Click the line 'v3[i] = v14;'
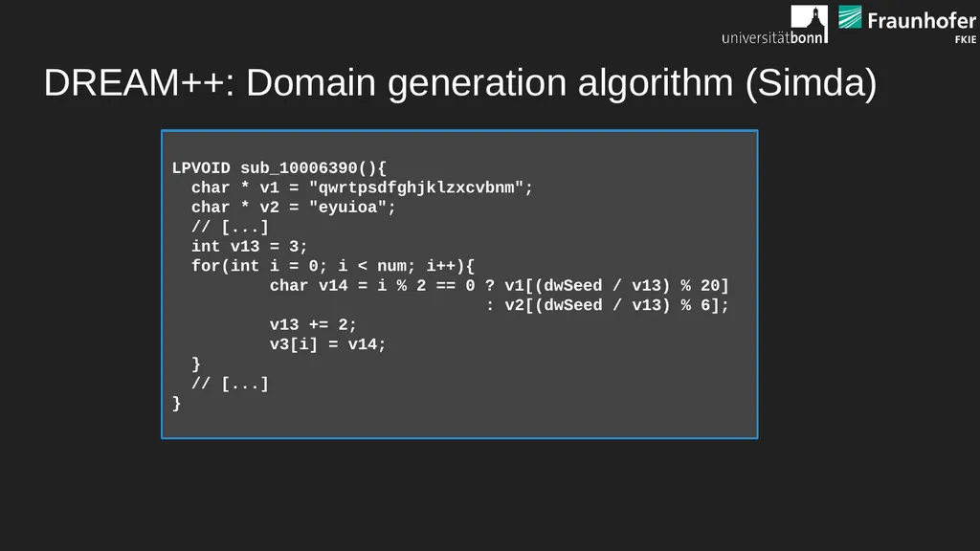 click(x=327, y=344)
